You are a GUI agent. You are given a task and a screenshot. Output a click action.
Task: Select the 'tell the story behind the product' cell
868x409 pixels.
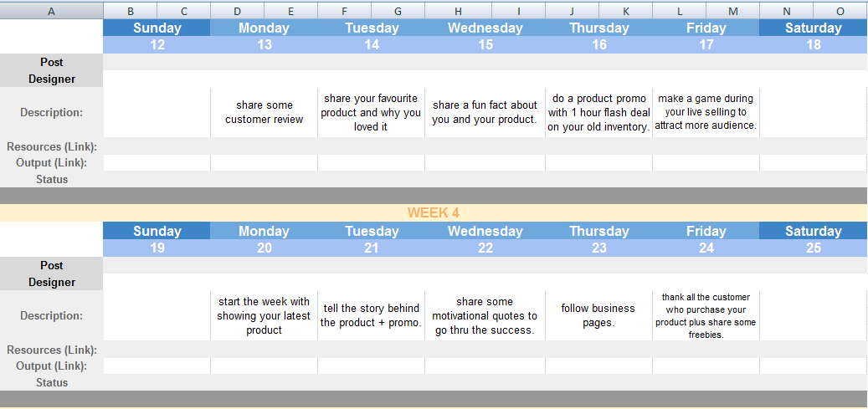[x=372, y=315]
